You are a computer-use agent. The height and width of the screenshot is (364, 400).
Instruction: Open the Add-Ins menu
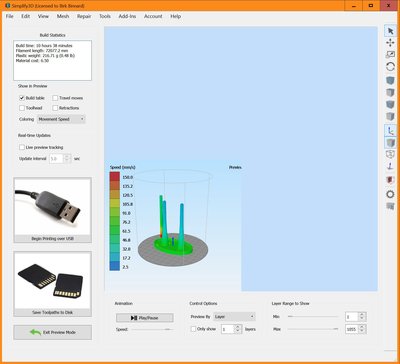[x=127, y=16]
